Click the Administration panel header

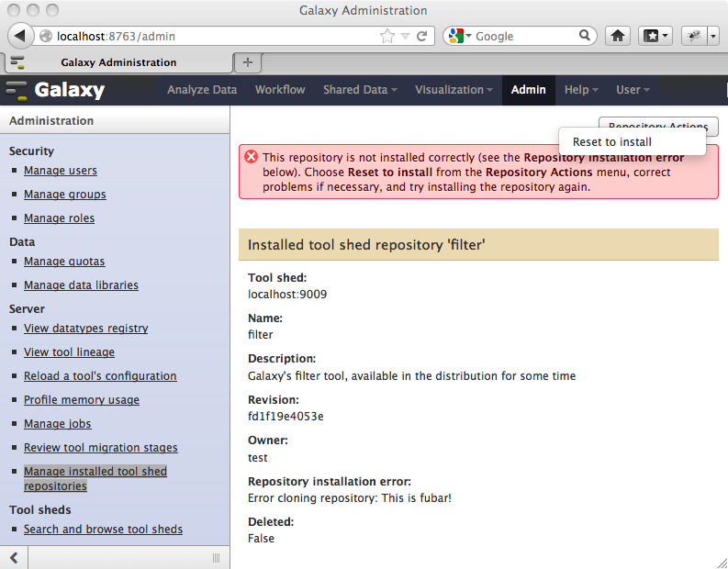pos(115,120)
